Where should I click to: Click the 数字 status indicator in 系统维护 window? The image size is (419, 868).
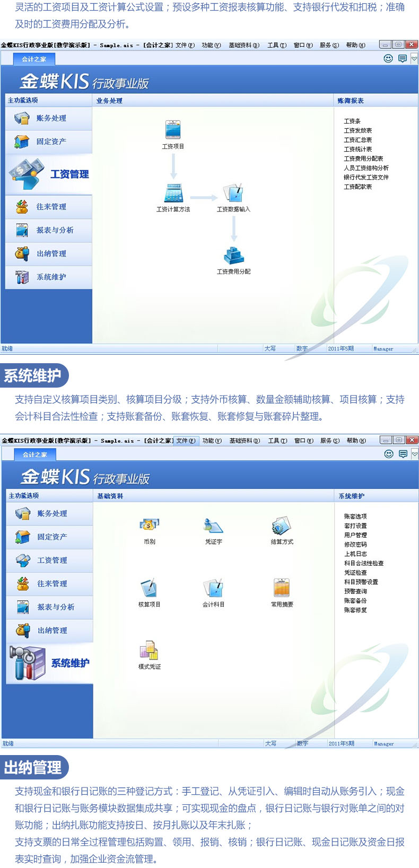click(x=302, y=744)
